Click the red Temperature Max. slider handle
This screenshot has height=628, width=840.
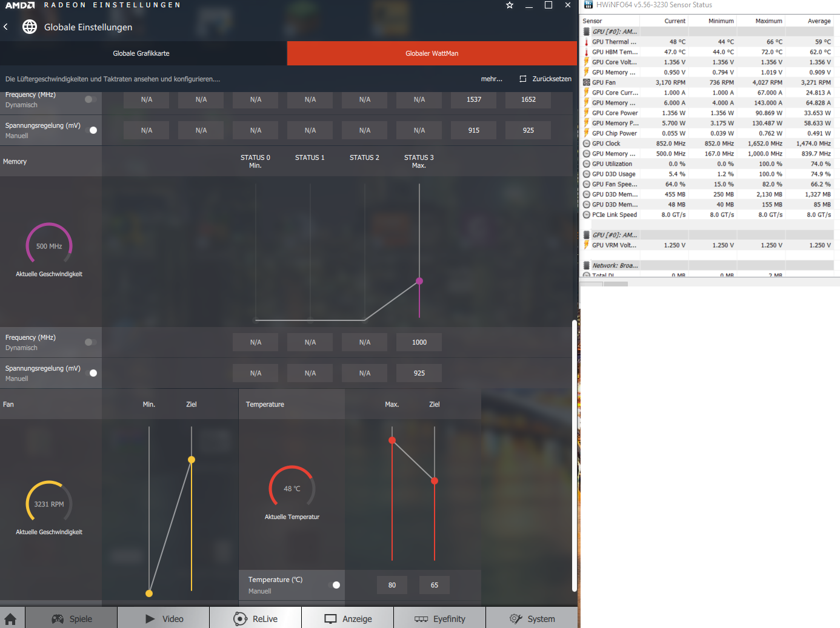392,440
